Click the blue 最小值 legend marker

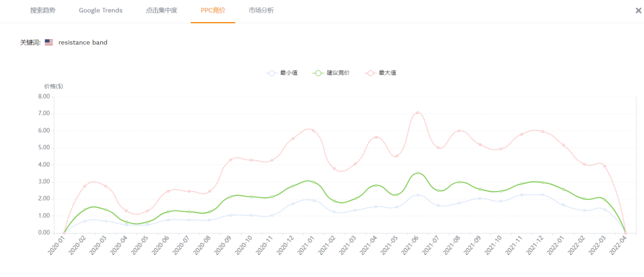(x=272, y=73)
